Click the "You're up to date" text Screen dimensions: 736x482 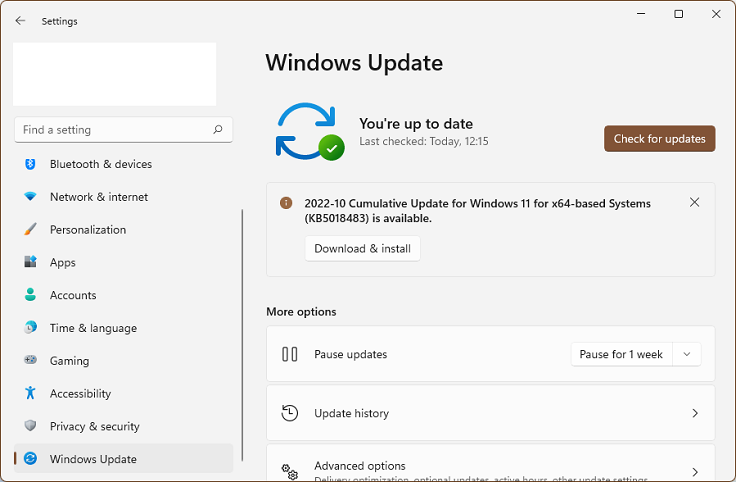pos(416,123)
